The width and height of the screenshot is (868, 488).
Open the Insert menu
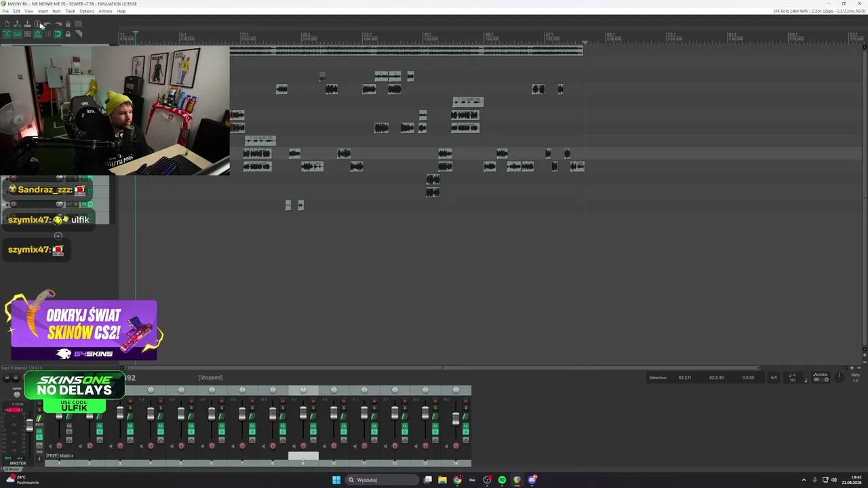[43, 11]
